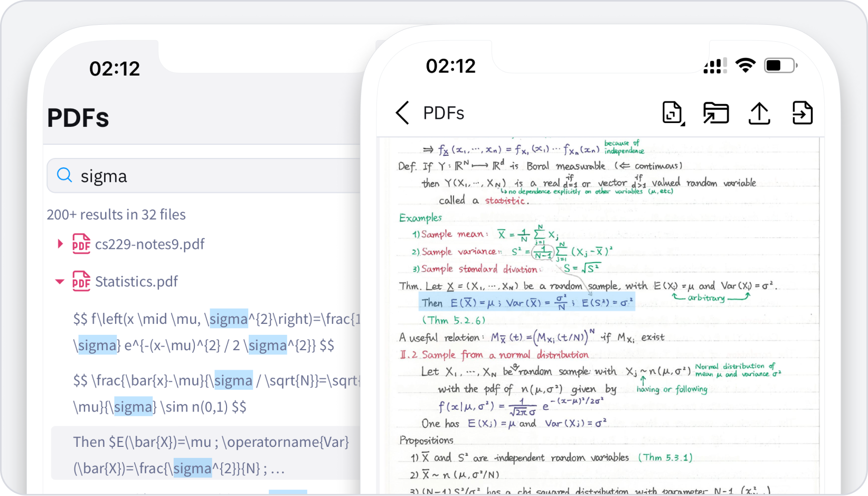Click the search magnifier icon
Screen dimensions: 868x496
[64, 175]
